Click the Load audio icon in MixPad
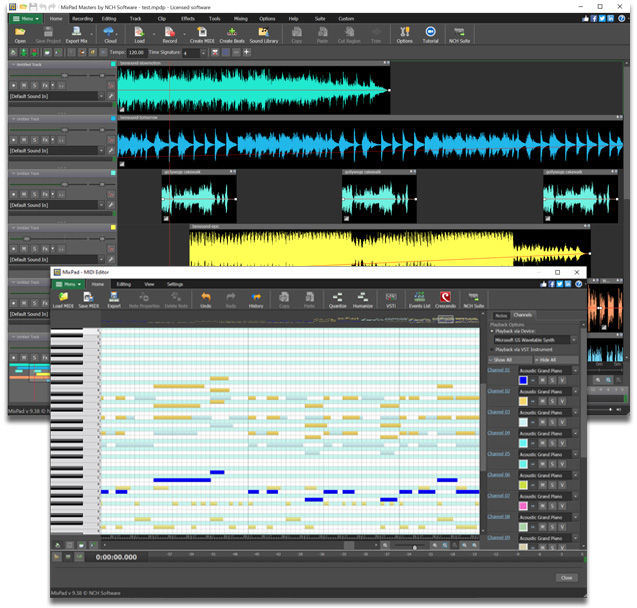Image resolution: width=637 pixels, height=608 pixels. pos(139,35)
